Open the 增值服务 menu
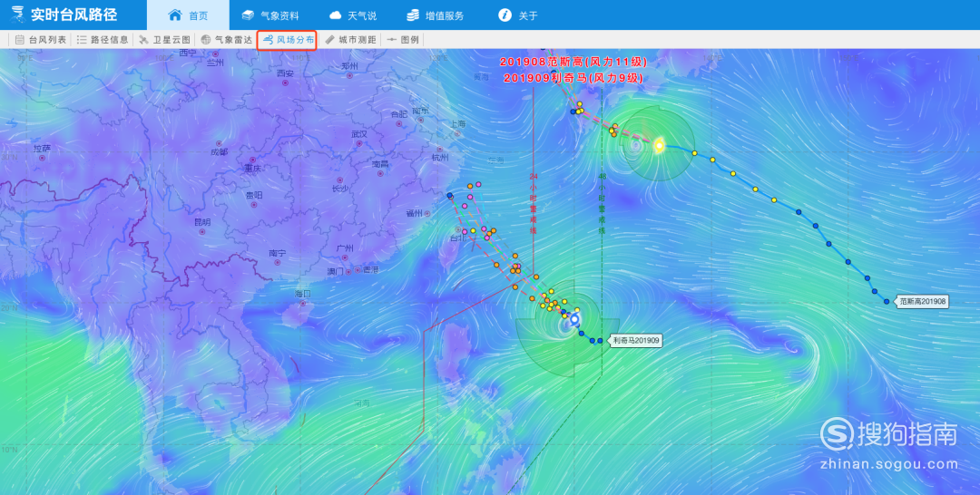This screenshot has width=980, height=495. 435,15
